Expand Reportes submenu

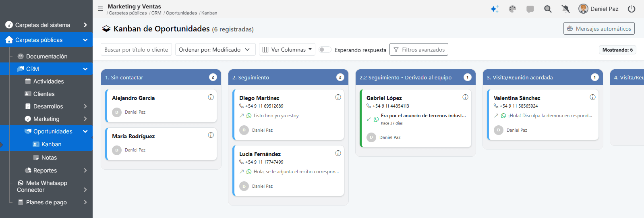(85, 170)
